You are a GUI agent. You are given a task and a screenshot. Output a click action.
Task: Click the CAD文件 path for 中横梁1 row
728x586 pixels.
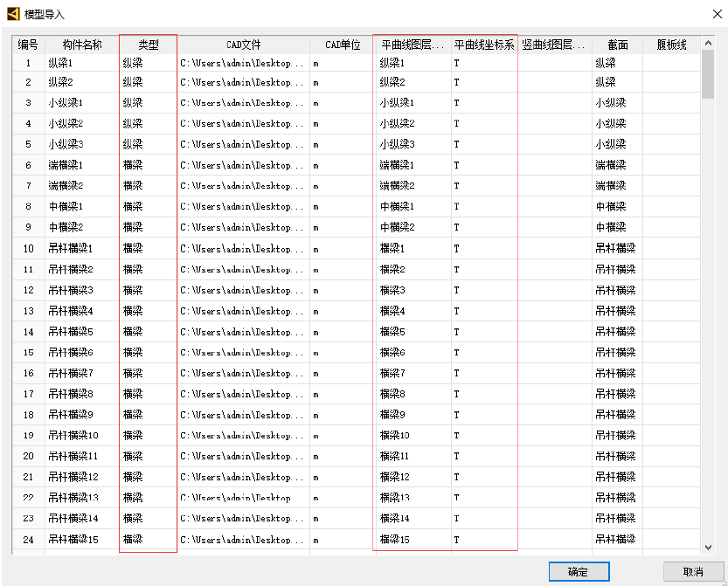241,206
